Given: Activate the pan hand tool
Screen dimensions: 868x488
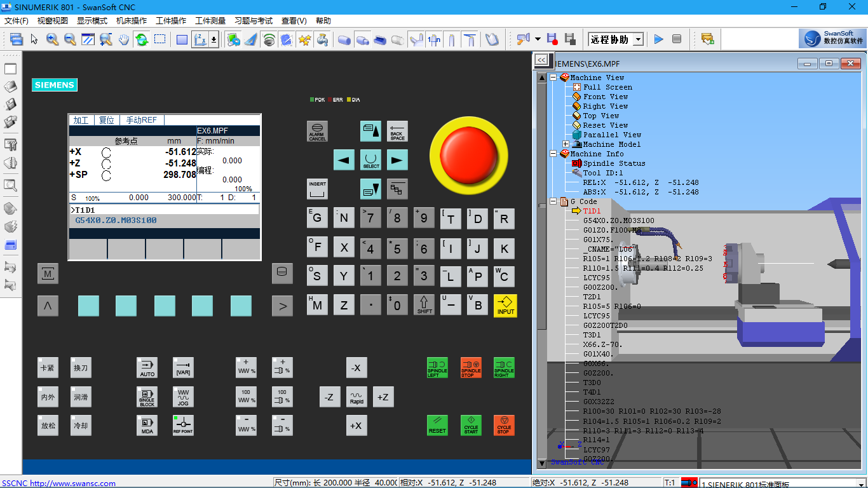Looking at the screenshot, I should pos(123,39).
